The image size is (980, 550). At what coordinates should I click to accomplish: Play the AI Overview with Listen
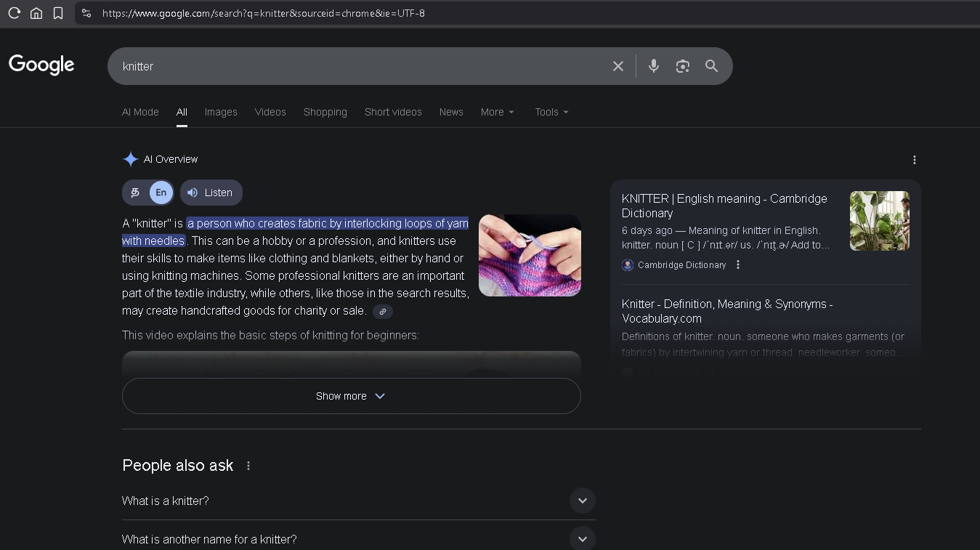[211, 193]
